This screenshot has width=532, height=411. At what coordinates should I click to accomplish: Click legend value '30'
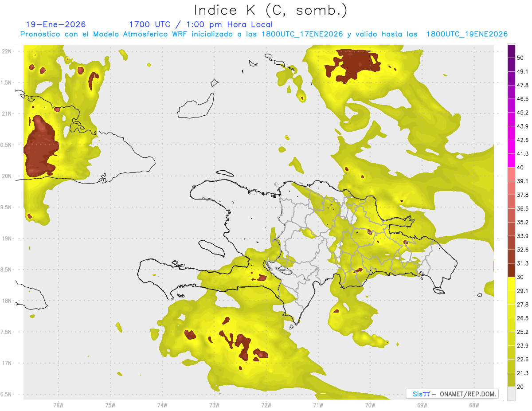pyautogui.click(x=520, y=277)
